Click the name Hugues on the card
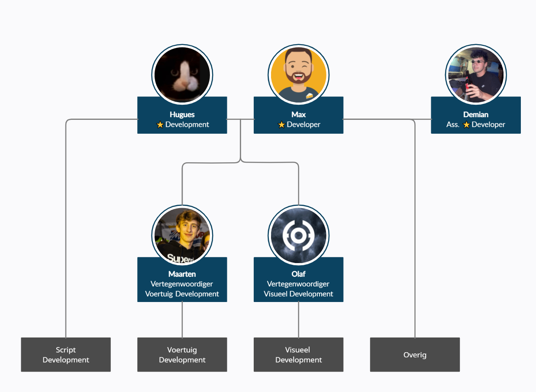Screen dimensions: 536x392 [x=182, y=115]
